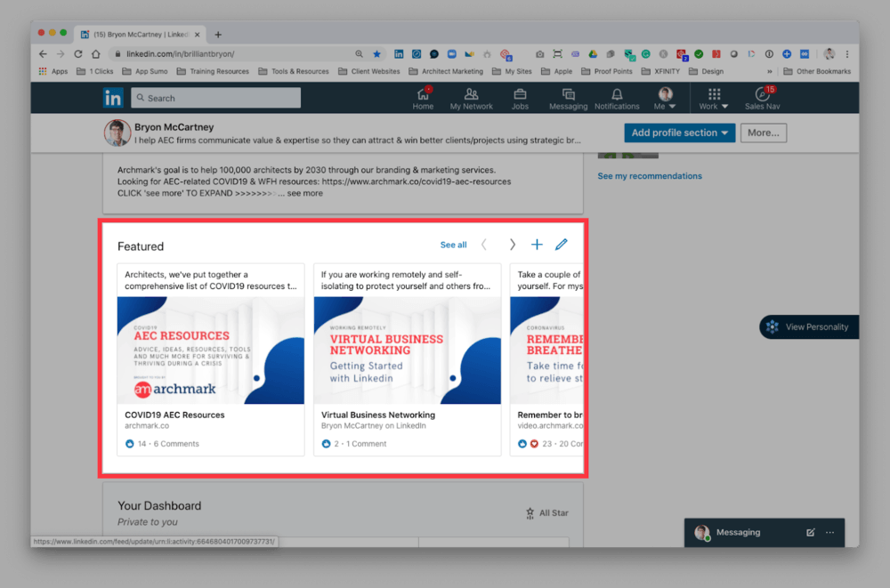Image resolution: width=890 pixels, height=588 pixels.
Task: Open the Messaging nav icon
Action: 568,98
